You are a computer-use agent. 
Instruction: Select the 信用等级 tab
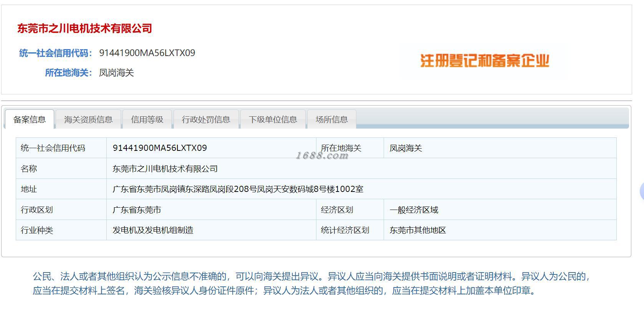(x=147, y=119)
